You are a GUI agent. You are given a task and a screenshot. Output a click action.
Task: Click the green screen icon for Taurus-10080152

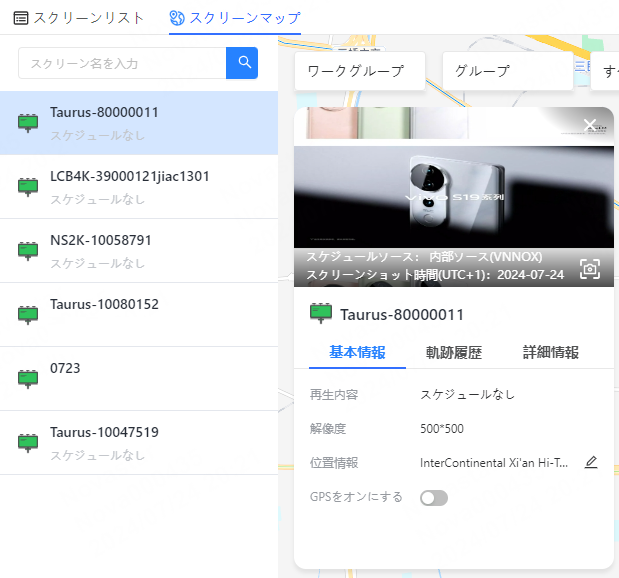point(28,314)
